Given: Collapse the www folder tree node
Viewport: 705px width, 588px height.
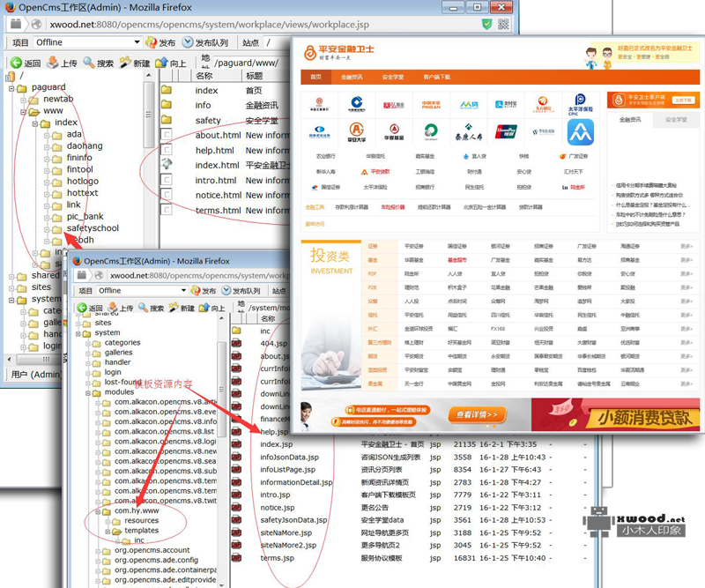Looking at the screenshot, I should pos(24,112).
